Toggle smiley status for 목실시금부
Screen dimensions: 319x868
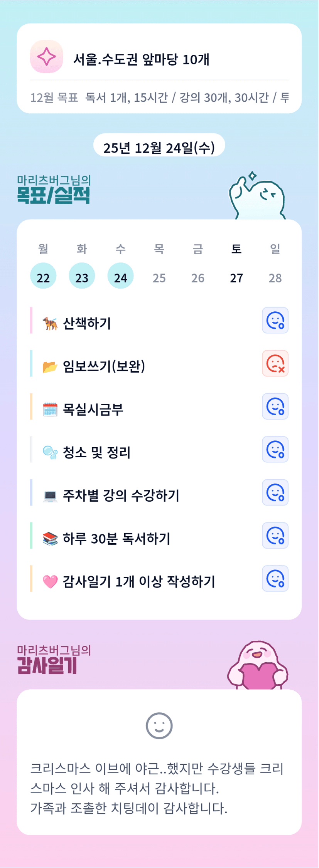coord(275,406)
